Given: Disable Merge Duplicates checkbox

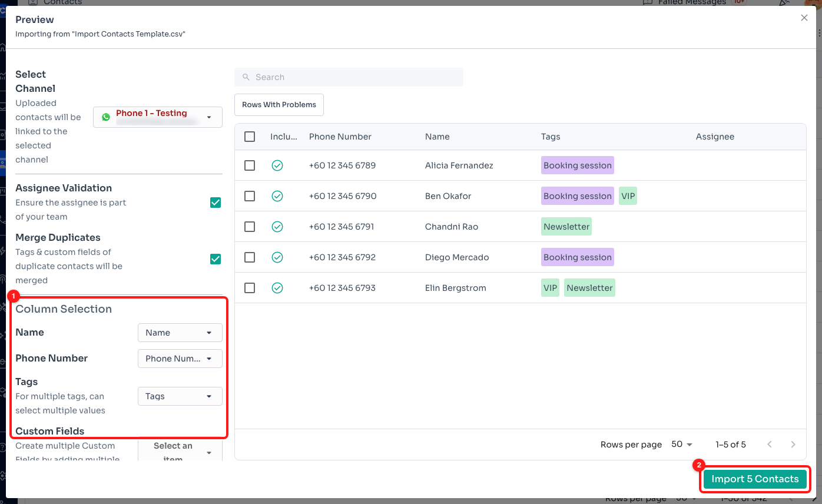Looking at the screenshot, I should pyautogui.click(x=216, y=259).
